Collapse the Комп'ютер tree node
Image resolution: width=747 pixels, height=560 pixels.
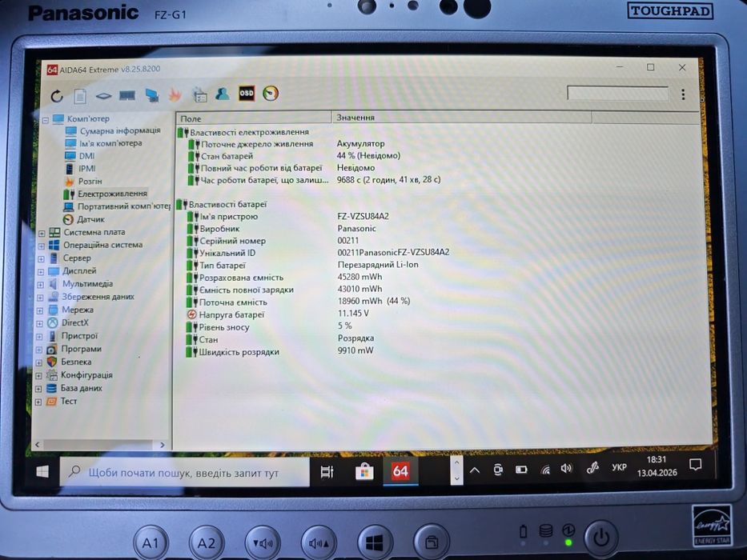pos(46,120)
